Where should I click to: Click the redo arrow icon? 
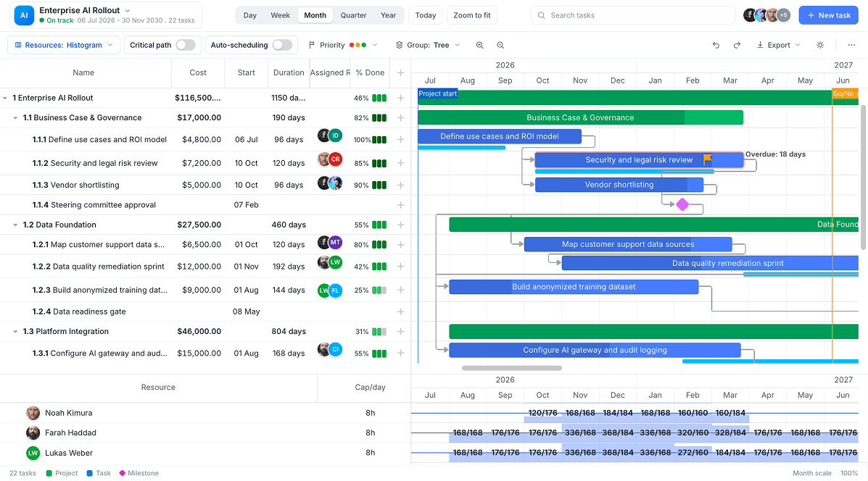tap(737, 46)
